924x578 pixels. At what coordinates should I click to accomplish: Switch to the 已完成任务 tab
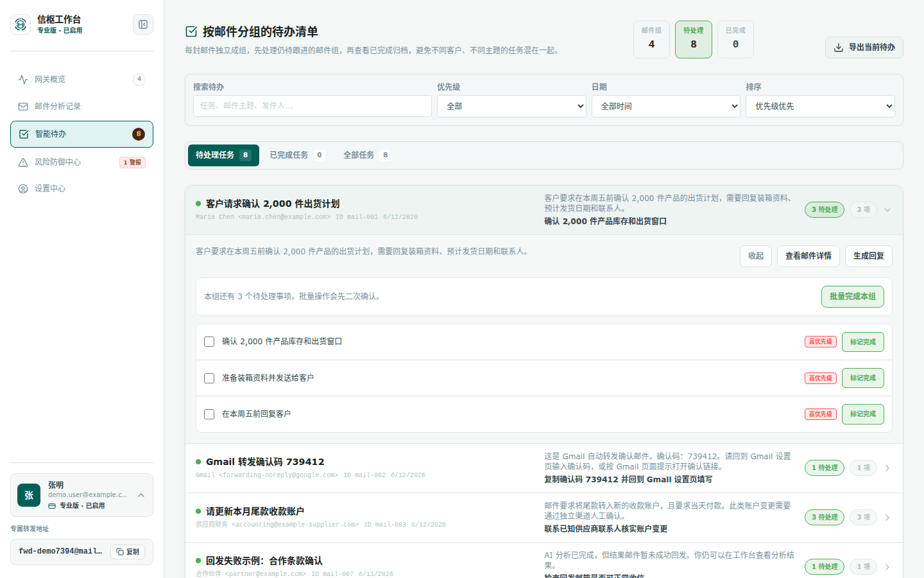(x=298, y=155)
